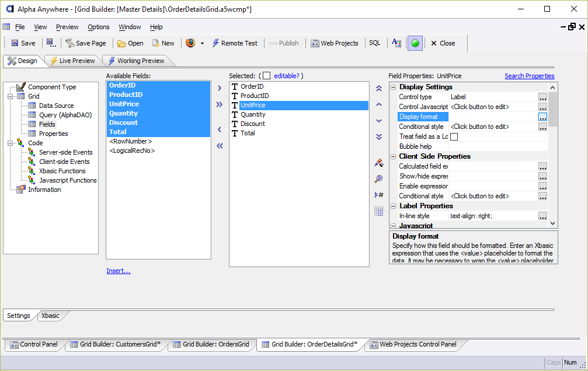Open browser selection dropdown arrow
588x371 pixels.
(x=202, y=44)
